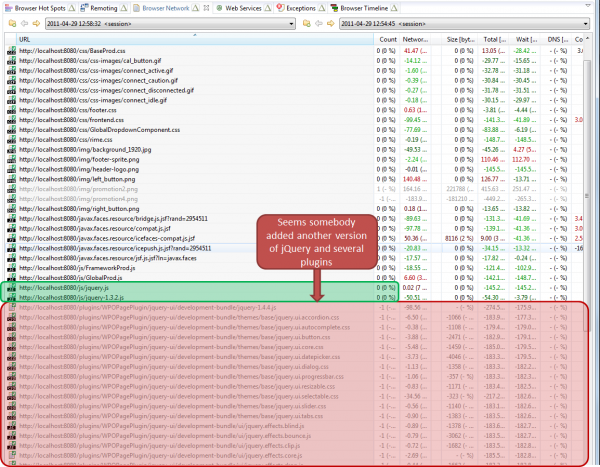
Task: Switch to the Remoting tab
Action: [104, 8]
